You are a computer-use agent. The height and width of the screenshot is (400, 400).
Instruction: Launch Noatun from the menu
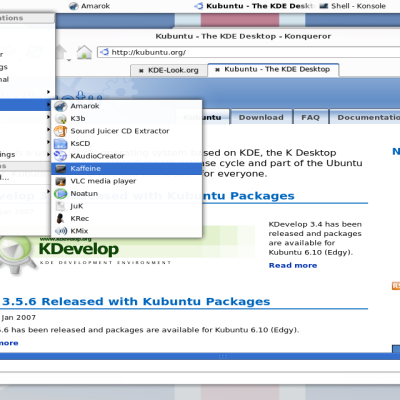[x=127, y=194]
